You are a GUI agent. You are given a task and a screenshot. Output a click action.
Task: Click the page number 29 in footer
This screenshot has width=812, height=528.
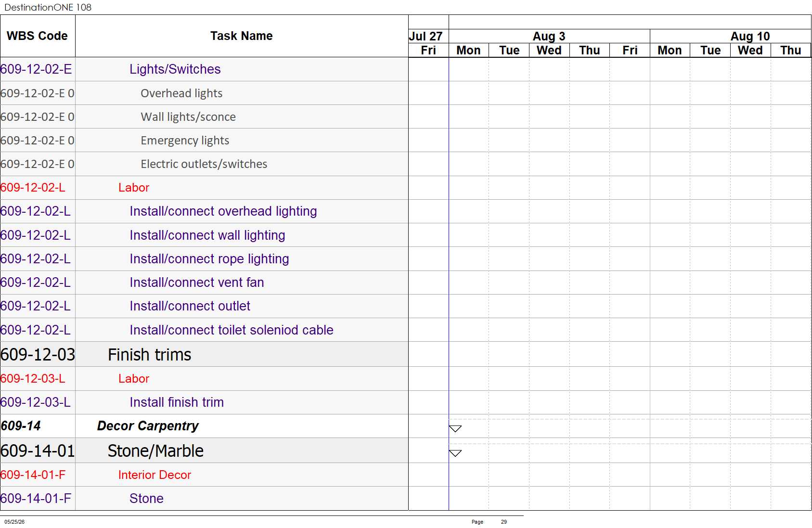tap(504, 522)
